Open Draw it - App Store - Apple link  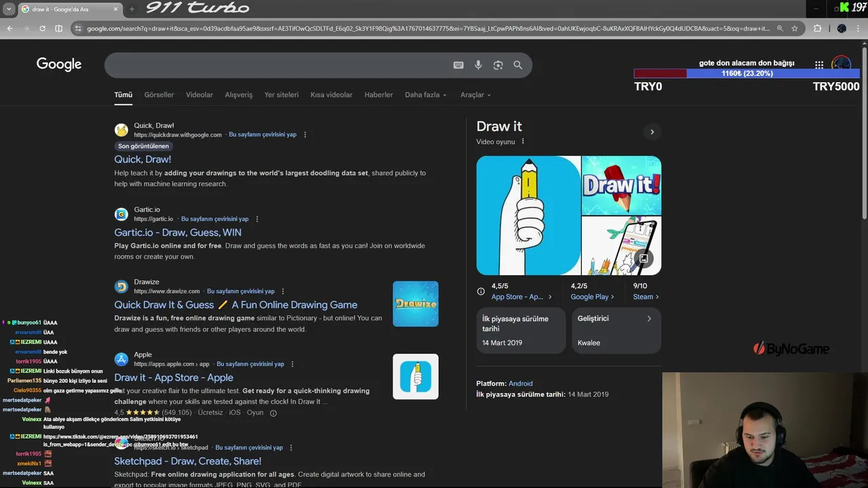(174, 378)
